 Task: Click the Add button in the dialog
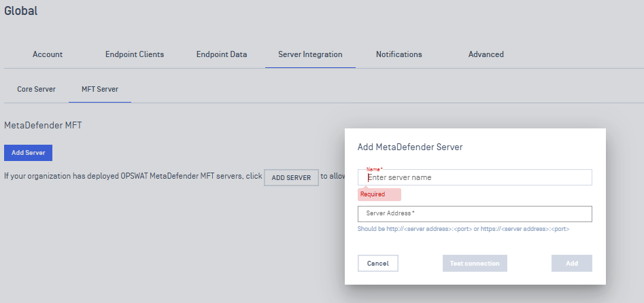coord(571,264)
